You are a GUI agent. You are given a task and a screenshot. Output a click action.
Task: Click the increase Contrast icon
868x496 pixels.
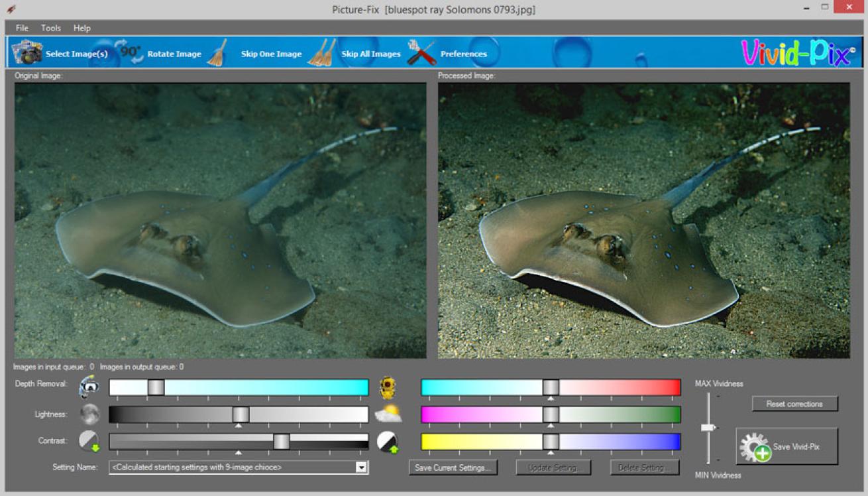[388, 442]
